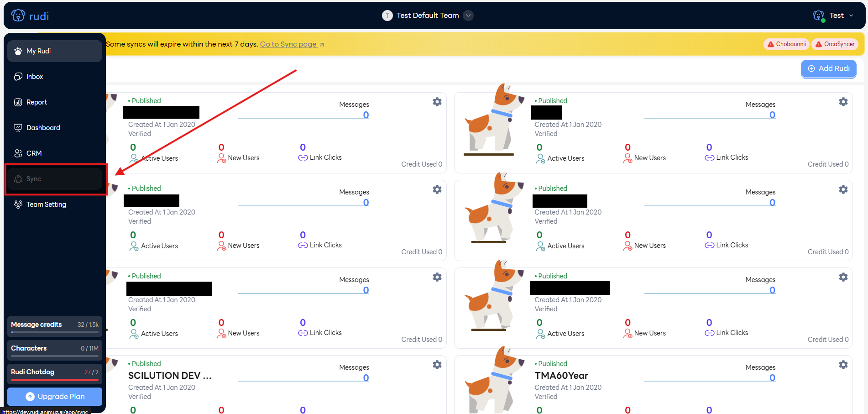The width and height of the screenshot is (868, 414).
Task: Click the OrcaSyncer warning badge
Action: [x=835, y=44]
